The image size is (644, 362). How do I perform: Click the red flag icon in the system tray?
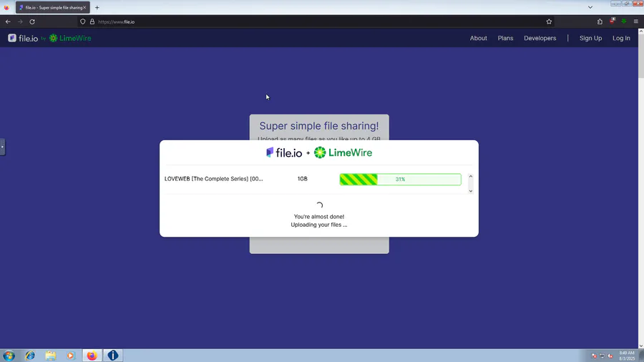pyautogui.click(x=594, y=356)
